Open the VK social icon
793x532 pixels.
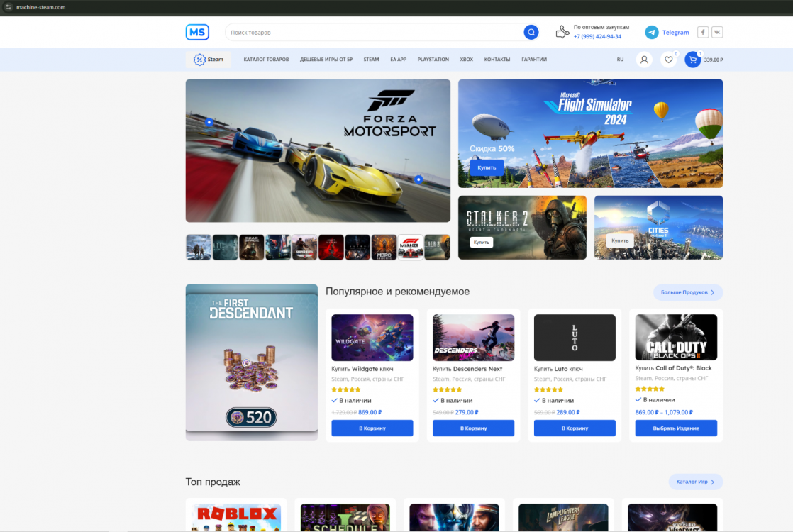tap(717, 32)
